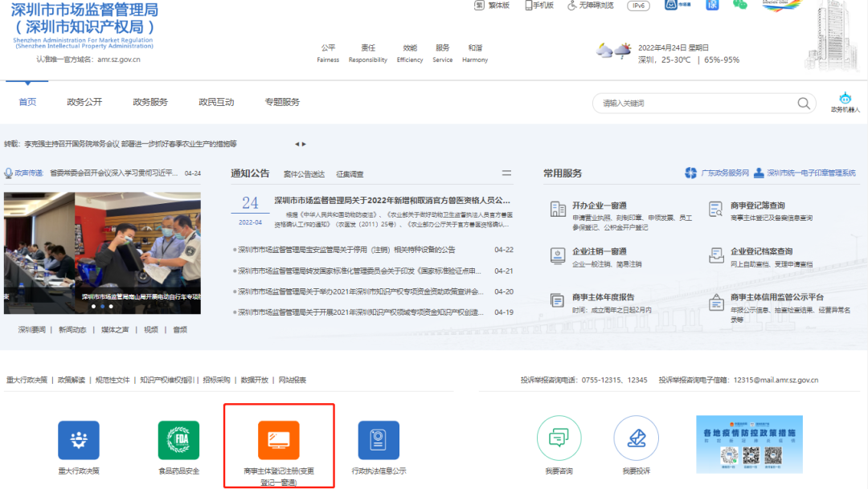The width and height of the screenshot is (868, 489).
Task: Click the green WeChat icon in header
Action: [739, 5]
